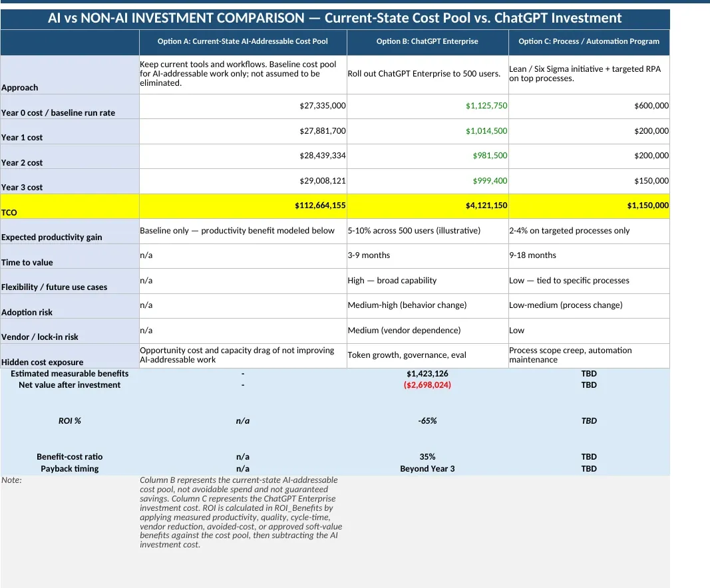
Task: Select 'Roll out ChatGPT Enterprise to 500 users.'
Action: tap(427, 74)
